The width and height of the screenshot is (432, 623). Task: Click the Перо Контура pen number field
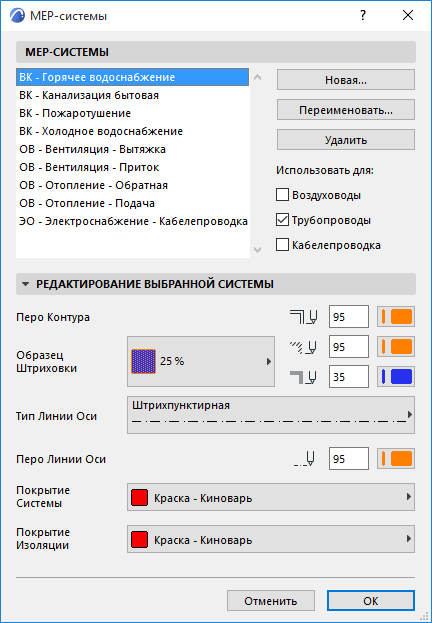click(x=349, y=317)
